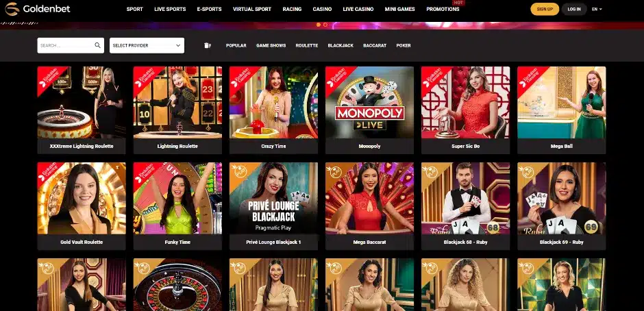This screenshot has width=644, height=311.
Task: Open the Live Casino menu item
Action: click(x=358, y=9)
